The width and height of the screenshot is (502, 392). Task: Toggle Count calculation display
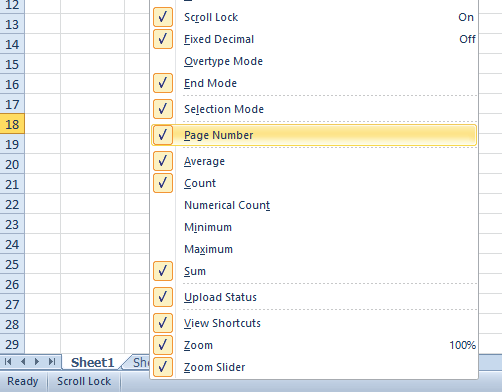point(314,183)
